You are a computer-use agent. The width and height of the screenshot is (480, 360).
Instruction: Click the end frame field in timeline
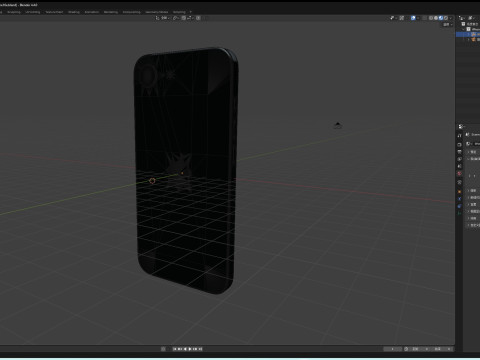(x=441, y=349)
